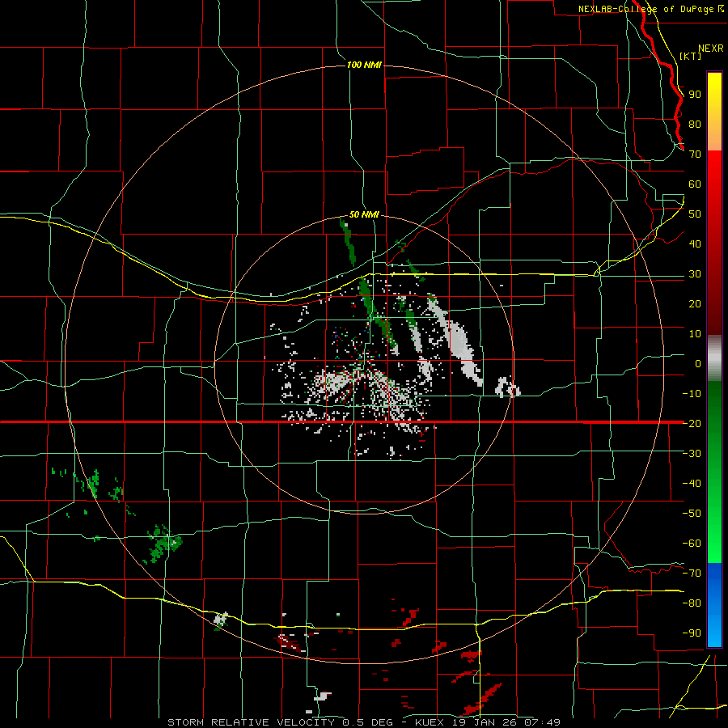Select the -10 tick label on the scale

pyautogui.click(x=692, y=394)
